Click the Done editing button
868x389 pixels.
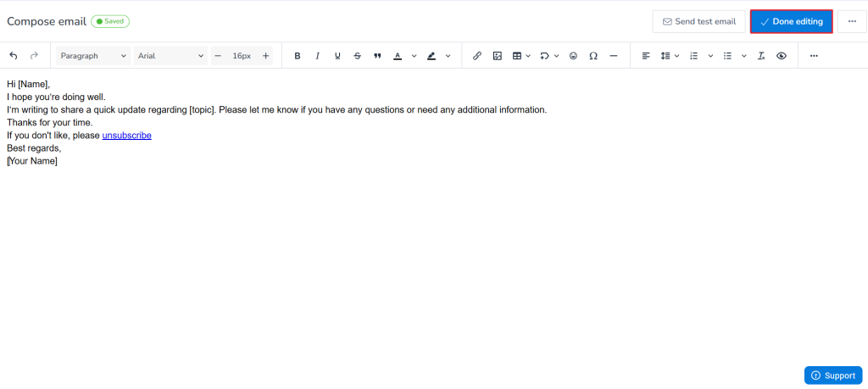click(792, 21)
